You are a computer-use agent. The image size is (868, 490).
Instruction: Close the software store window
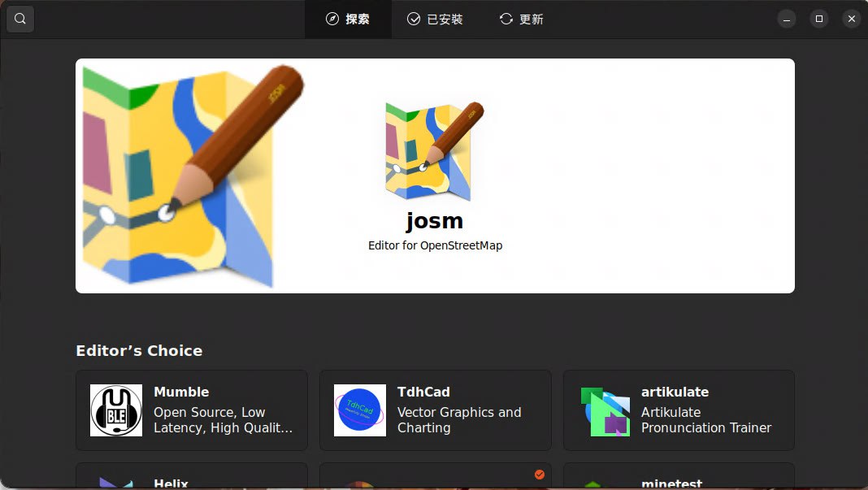point(852,19)
